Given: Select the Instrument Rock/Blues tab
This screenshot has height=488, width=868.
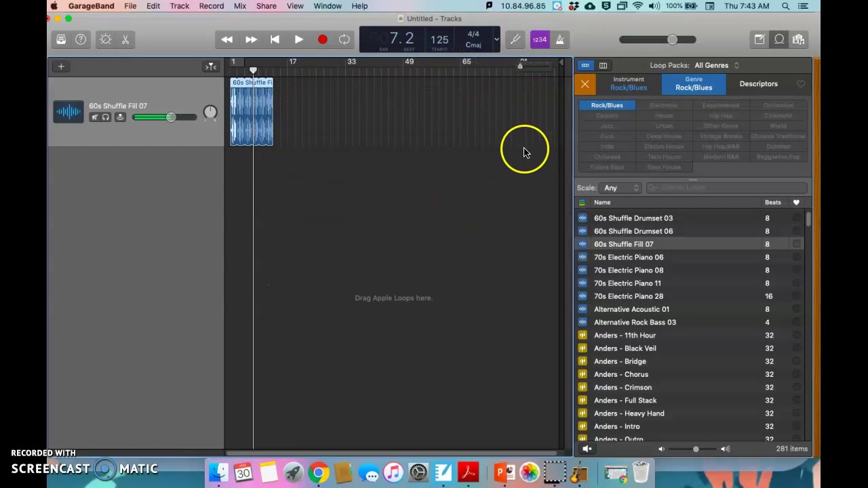Looking at the screenshot, I should [x=629, y=83].
